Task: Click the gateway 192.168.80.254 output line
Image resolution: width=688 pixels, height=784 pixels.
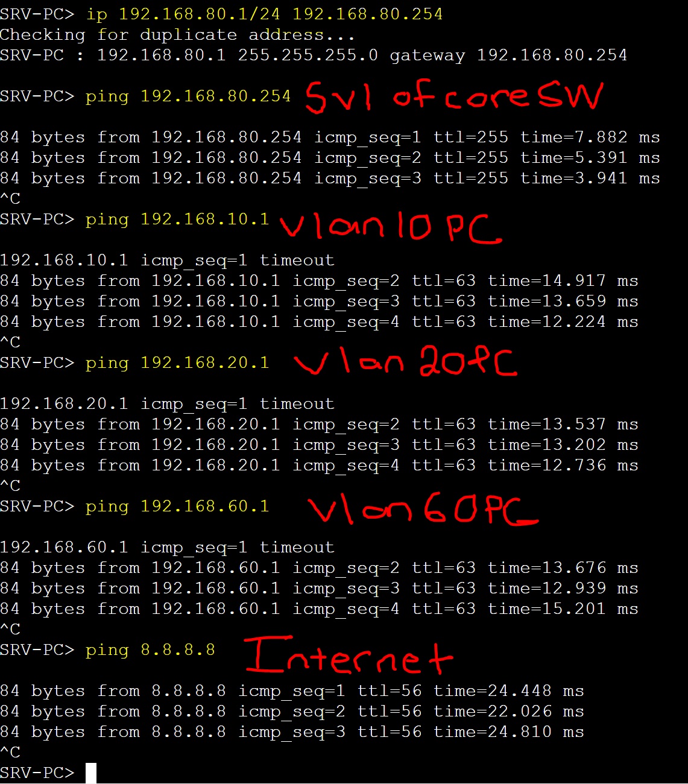Action: coord(314,55)
